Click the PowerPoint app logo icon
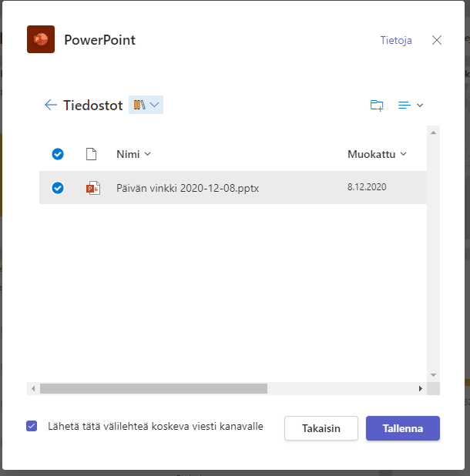The width and height of the screenshot is (470, 476). [x=41, y=39]
